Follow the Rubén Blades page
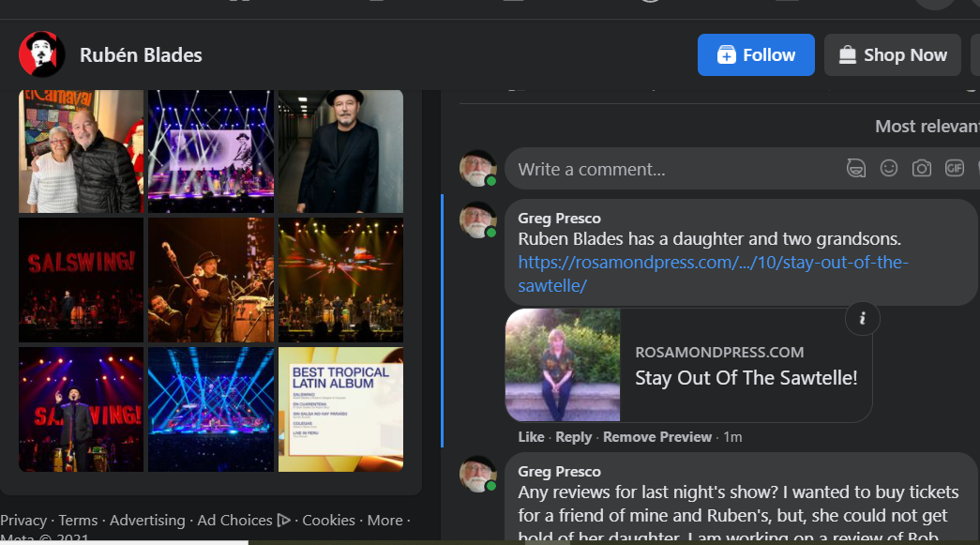The height and width of the screenshot is (545, 980). point(756,54)
